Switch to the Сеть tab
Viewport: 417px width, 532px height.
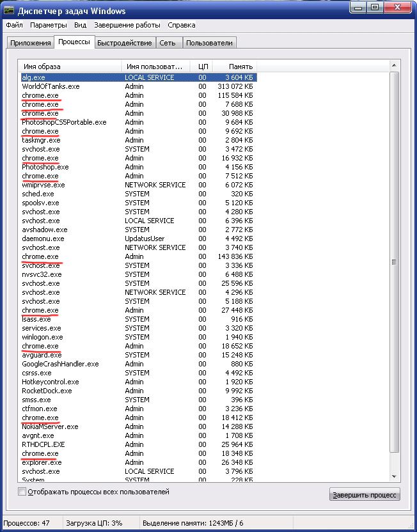pos(168,43)
